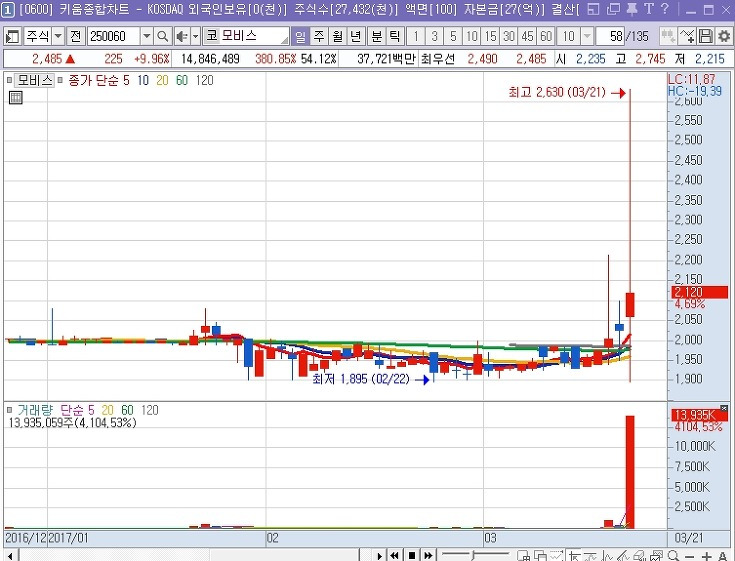Open the chart settings gear icon
Screen dimensions: 735x561
coord(724,36)
